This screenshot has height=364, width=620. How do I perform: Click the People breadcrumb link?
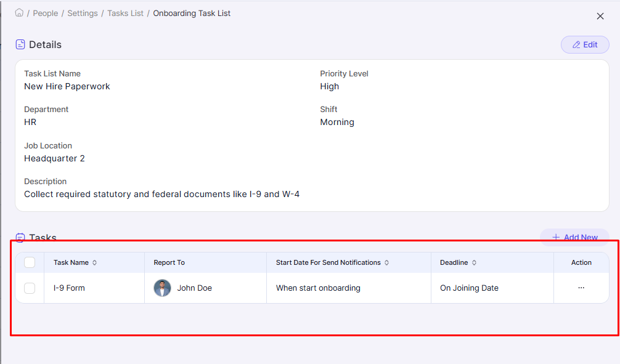[x=45, y=13]
